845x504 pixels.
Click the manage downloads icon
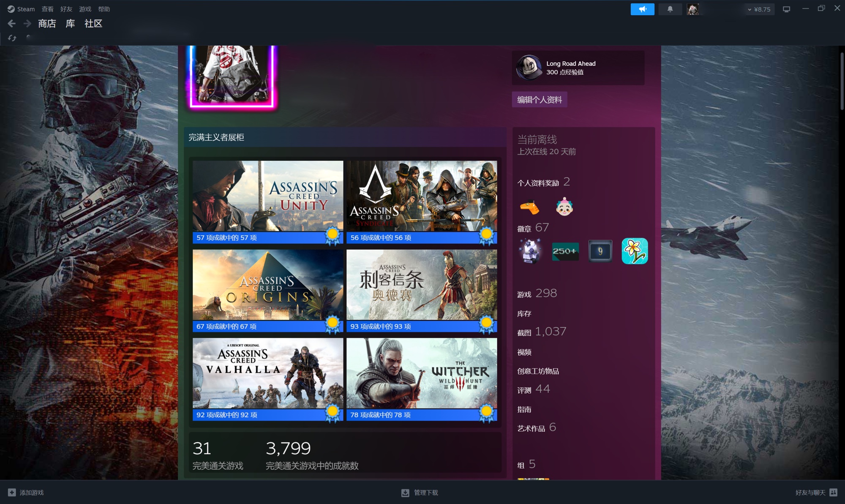tap(405, 493)
